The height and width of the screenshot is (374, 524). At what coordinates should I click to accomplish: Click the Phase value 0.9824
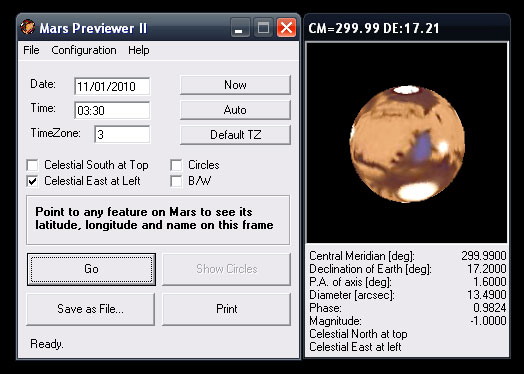pos(490,308)
